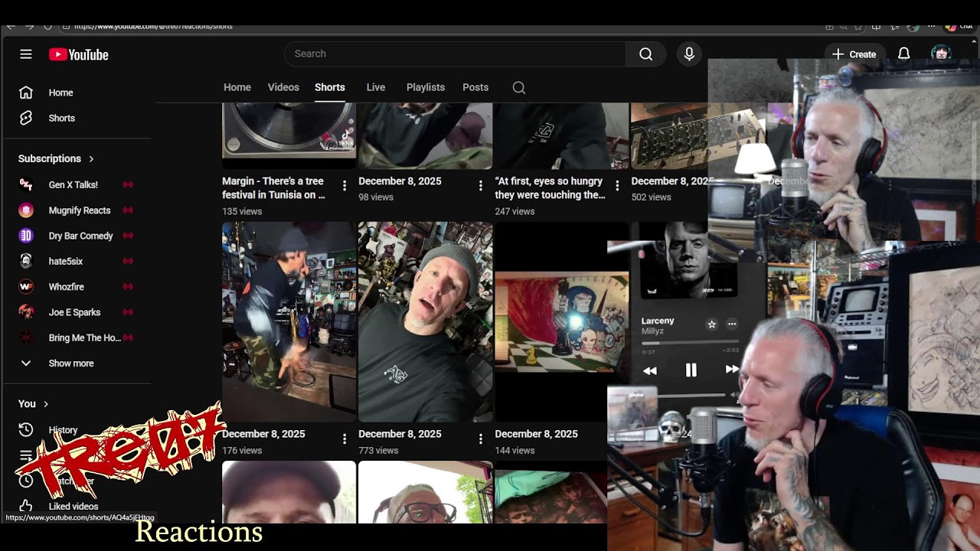Click the Gen X Talks! channel avatar
Viewport: 980px width, 551px height.
point(26,184)
